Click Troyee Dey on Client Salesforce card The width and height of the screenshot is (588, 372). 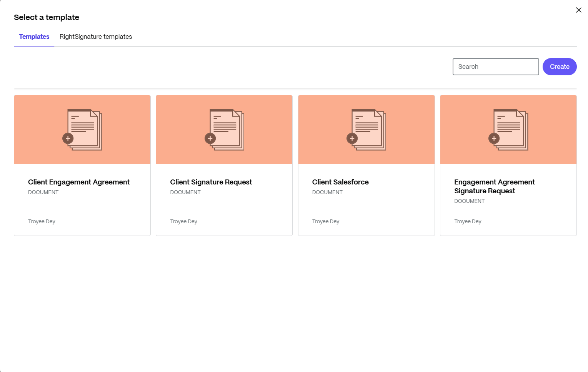pyautogui.click(x=326, y=221)
